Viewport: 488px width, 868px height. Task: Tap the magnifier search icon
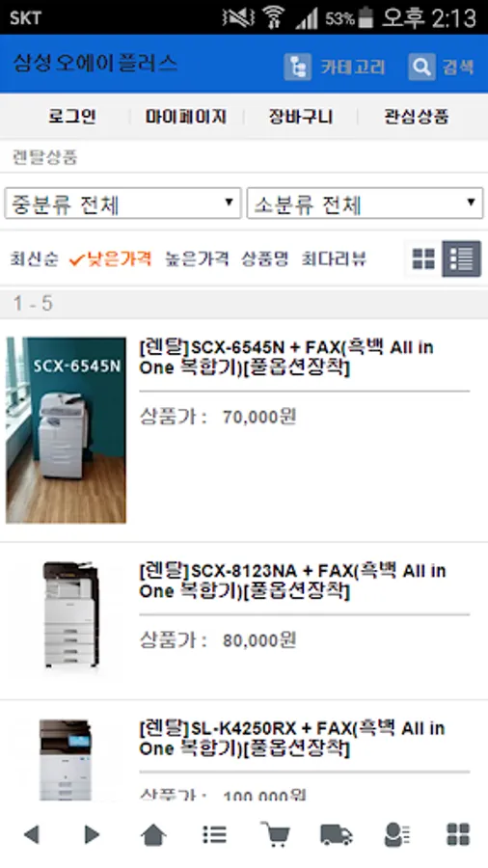(x=421, y=67)
